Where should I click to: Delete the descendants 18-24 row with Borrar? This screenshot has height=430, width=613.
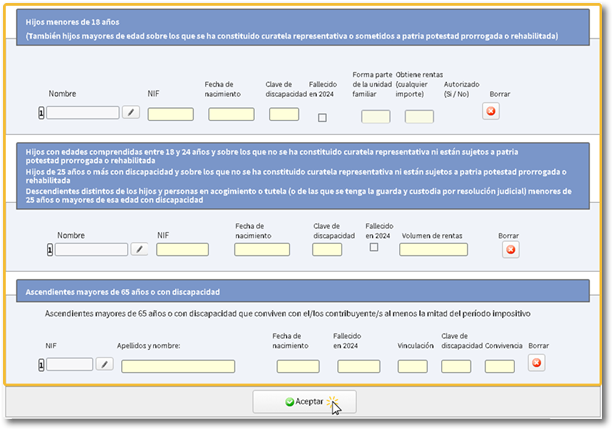coord(510,249)
